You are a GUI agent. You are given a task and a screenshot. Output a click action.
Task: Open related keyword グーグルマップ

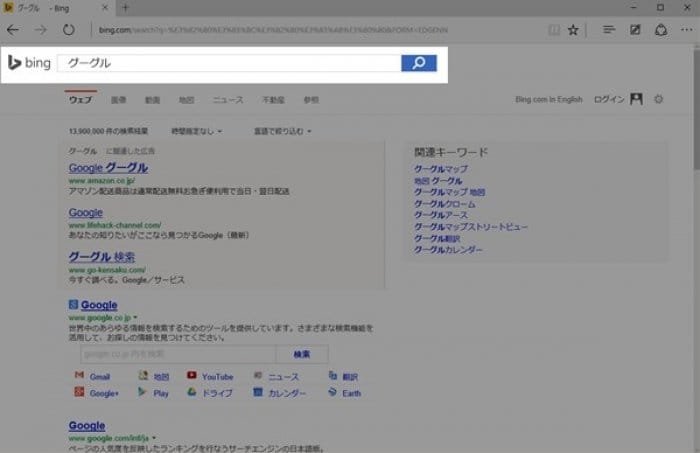pos(441,169)
